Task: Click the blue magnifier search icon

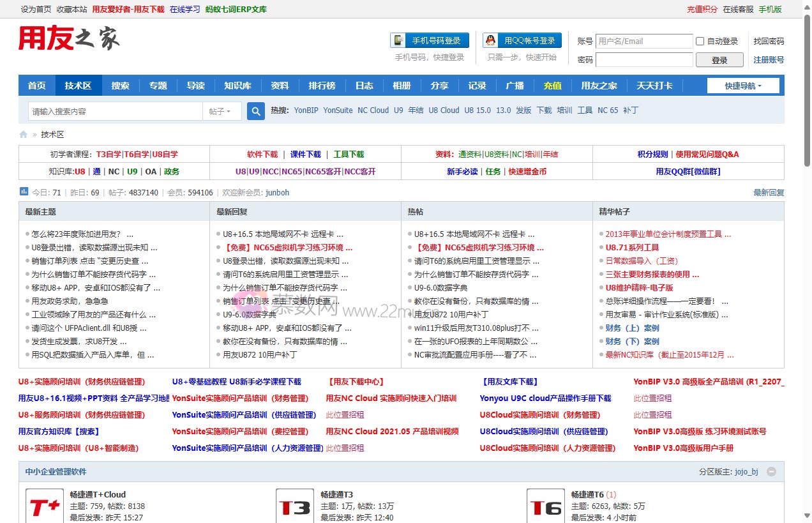Action: pyautogui.click(x=256, y=111)
